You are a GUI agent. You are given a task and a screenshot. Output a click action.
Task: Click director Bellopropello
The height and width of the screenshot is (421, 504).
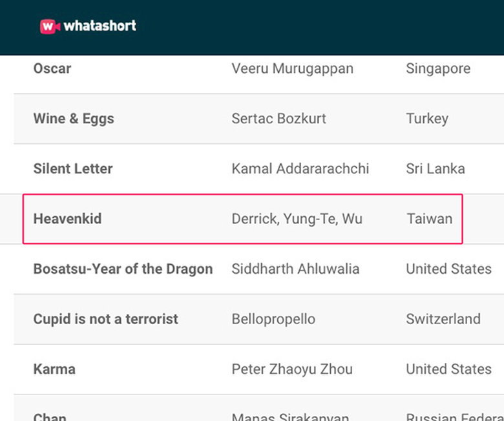[x=273, y=319]
